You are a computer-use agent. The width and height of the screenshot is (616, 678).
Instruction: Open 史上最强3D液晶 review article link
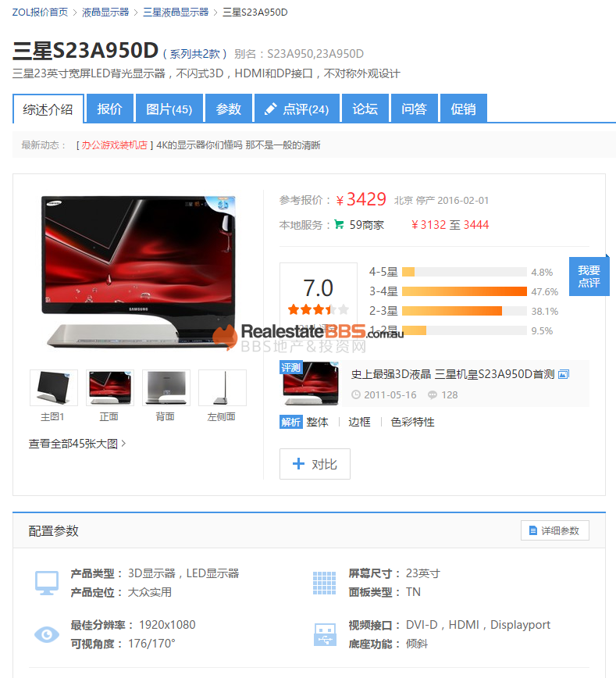coord(452,374)
